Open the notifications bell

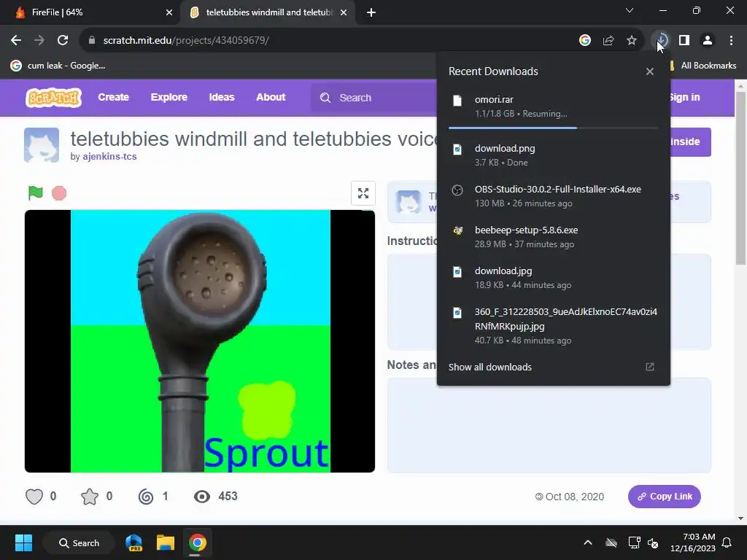point(727,542)
